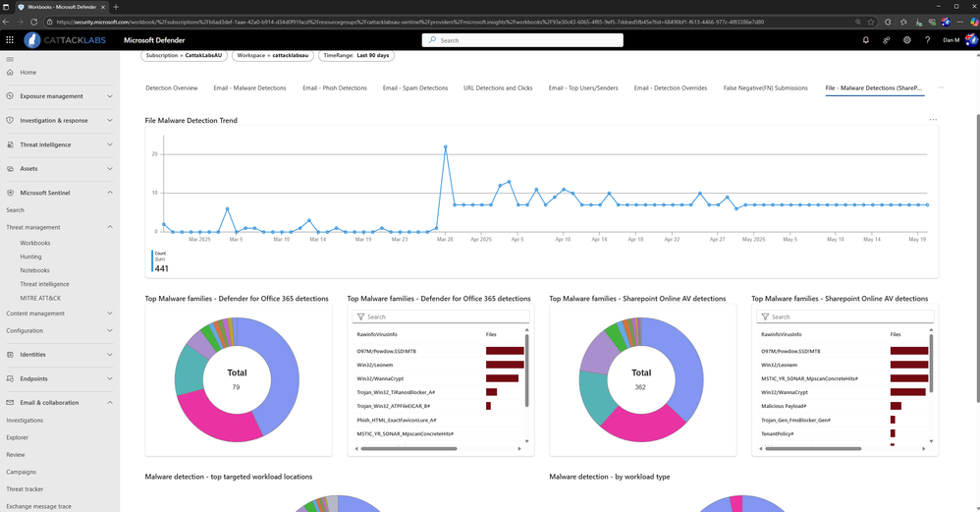The height and width of the screenshot is (512, 980).
Task: Switch to Email - Malware Detections tab
Action: coord(249,88)
